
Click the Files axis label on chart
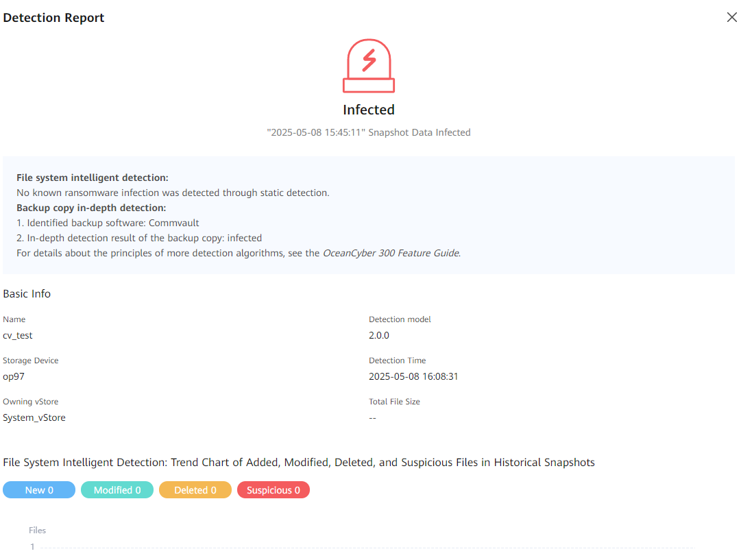(37, 530)
